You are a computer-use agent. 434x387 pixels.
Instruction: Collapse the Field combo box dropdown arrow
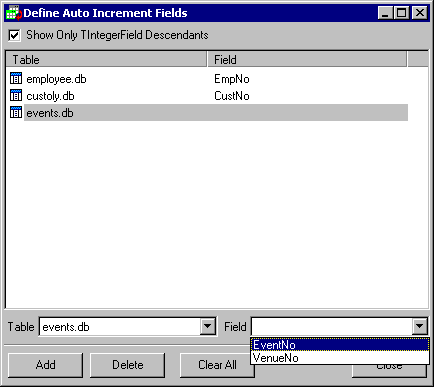[420, 326]
